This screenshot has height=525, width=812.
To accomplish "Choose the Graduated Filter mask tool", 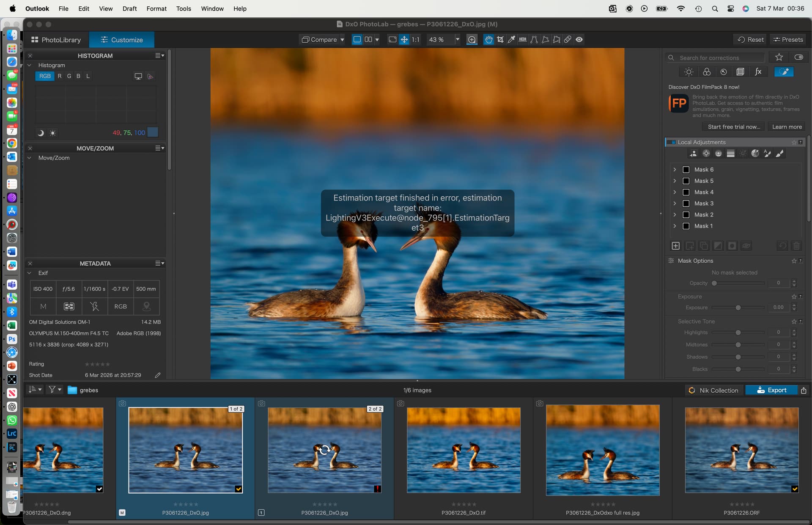I will [x=730, y=154].
